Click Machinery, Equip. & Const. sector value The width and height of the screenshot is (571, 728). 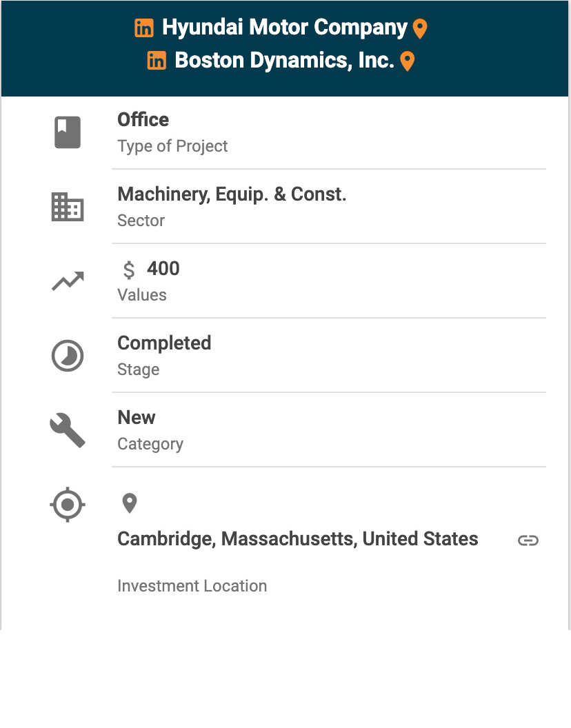pyautogui.click(x=232, y=194)
